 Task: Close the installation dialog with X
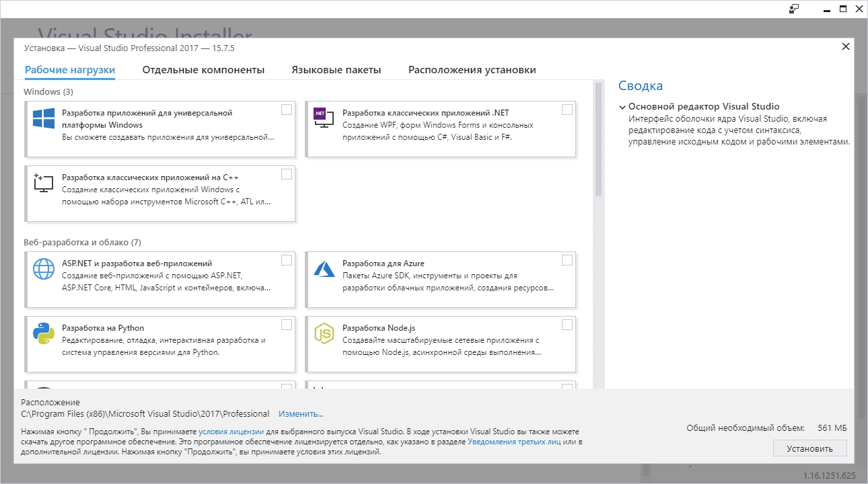tap(846, 46)
